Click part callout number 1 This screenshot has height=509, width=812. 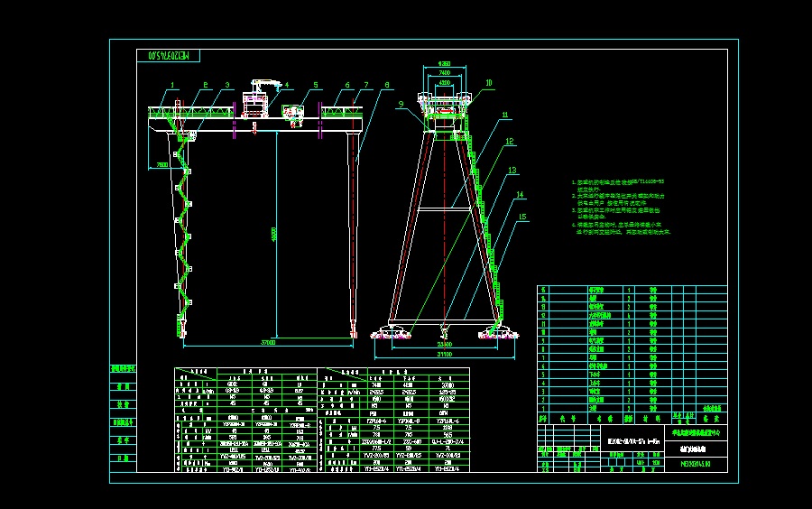(x=171, y=85)
